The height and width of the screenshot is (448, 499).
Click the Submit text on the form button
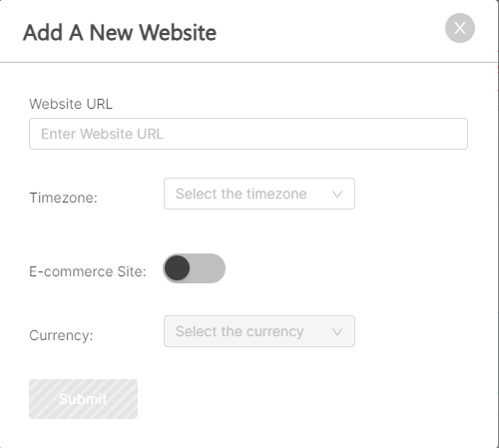pos(83,399)
